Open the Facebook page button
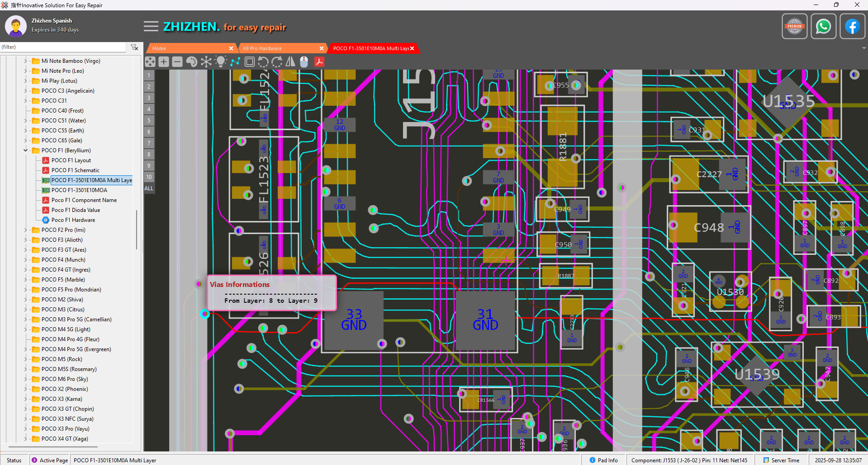Screen dimensions: 868x465 853,27
